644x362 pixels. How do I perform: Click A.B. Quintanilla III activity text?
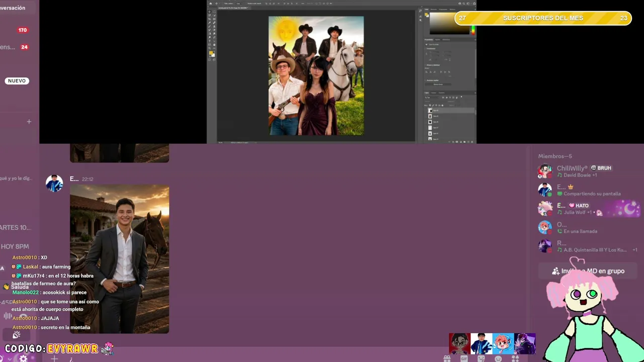[x=595, y=250]
